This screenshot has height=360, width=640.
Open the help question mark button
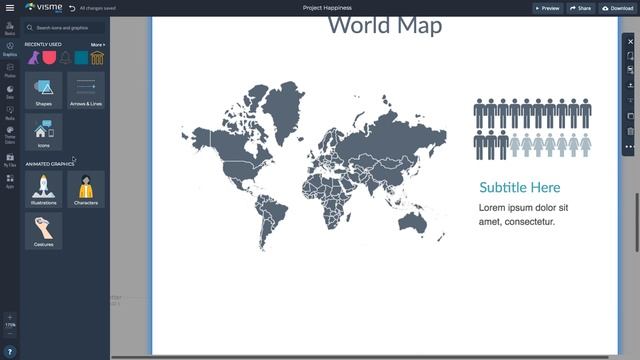point(10,352)
